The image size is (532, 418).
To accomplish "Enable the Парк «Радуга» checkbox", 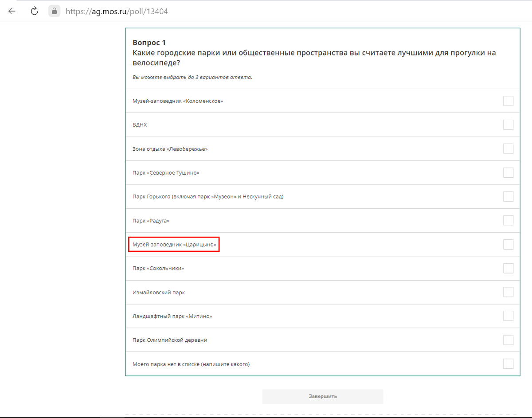I will [508, 221].
